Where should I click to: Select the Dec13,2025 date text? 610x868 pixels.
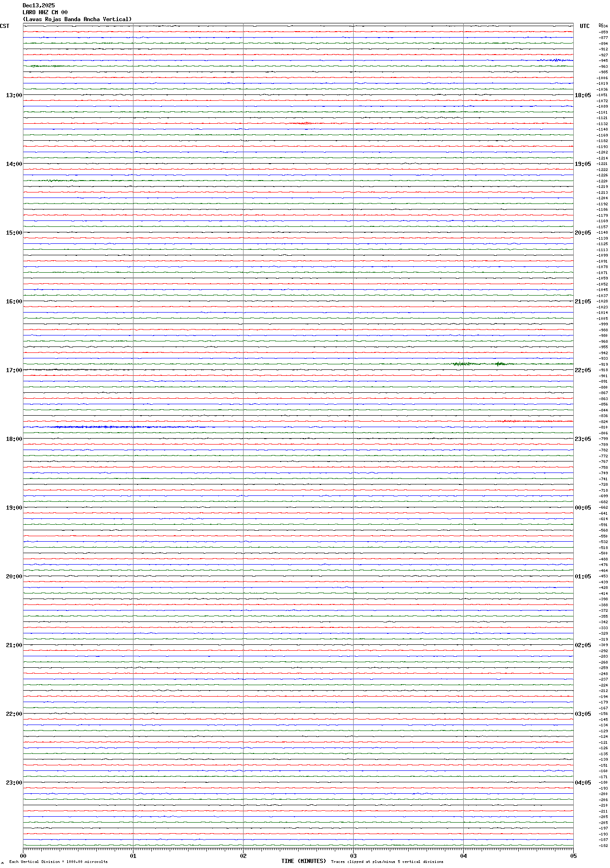(x=39, y=5)
